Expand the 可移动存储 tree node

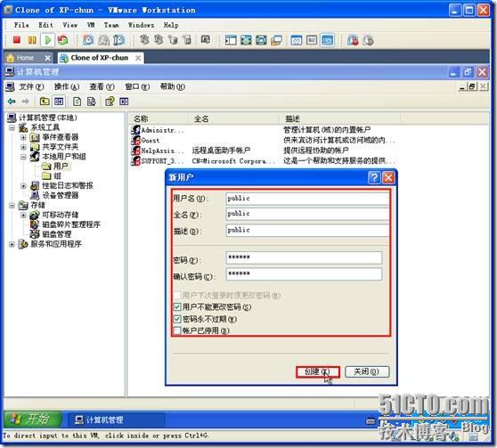(23, 215)
